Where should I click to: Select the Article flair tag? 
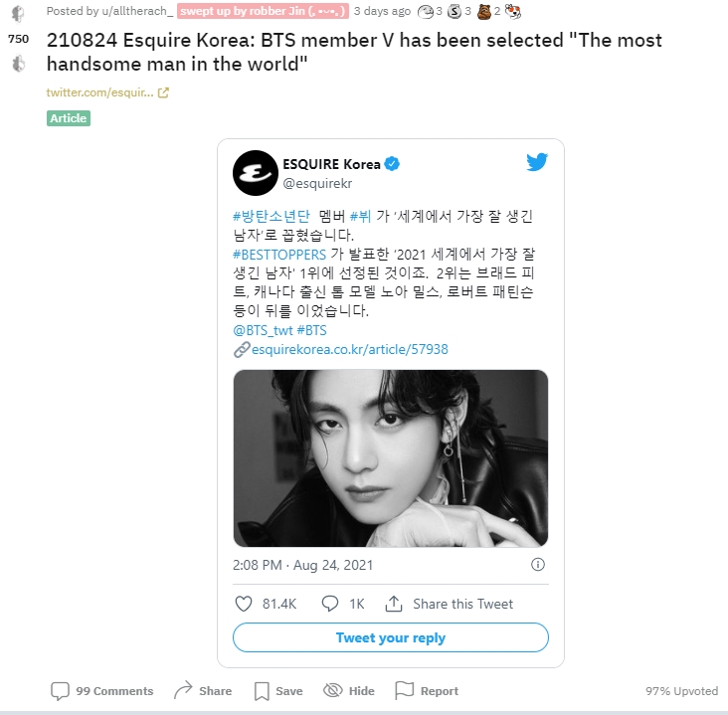(x=69, y=118)
